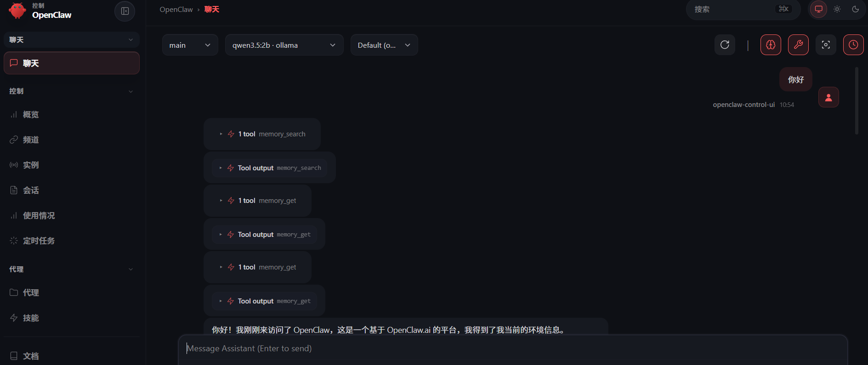868x365 pixels.
Task: Click the OpenClaw red mascot logo
Action: [17, 11]
